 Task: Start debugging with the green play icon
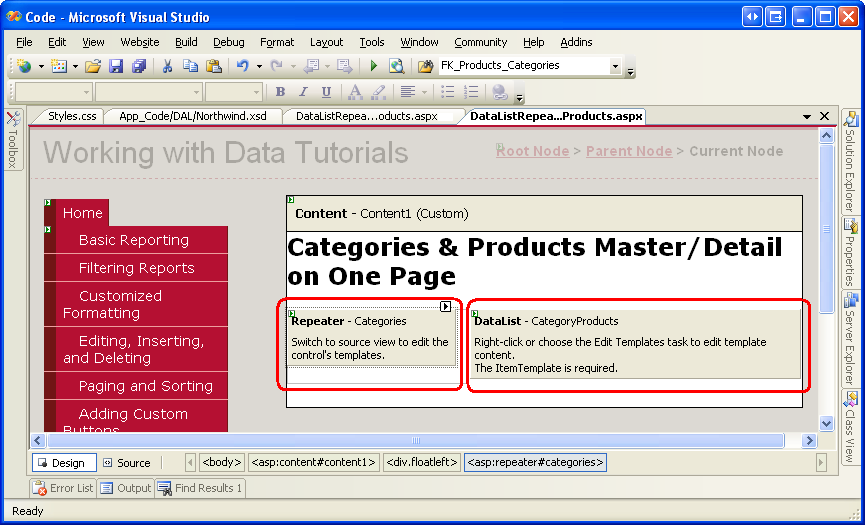pos(373,66)
